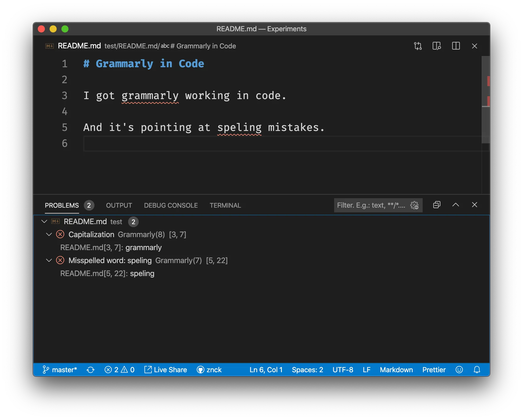Open notifications bell in status bar

click(477, 370)
